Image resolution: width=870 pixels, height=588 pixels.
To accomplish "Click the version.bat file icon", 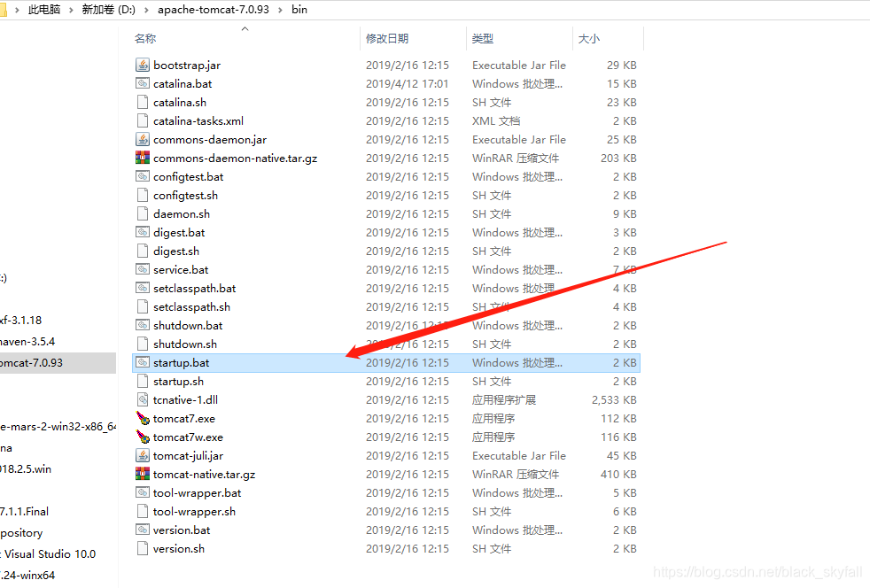I will click(143, 530).
